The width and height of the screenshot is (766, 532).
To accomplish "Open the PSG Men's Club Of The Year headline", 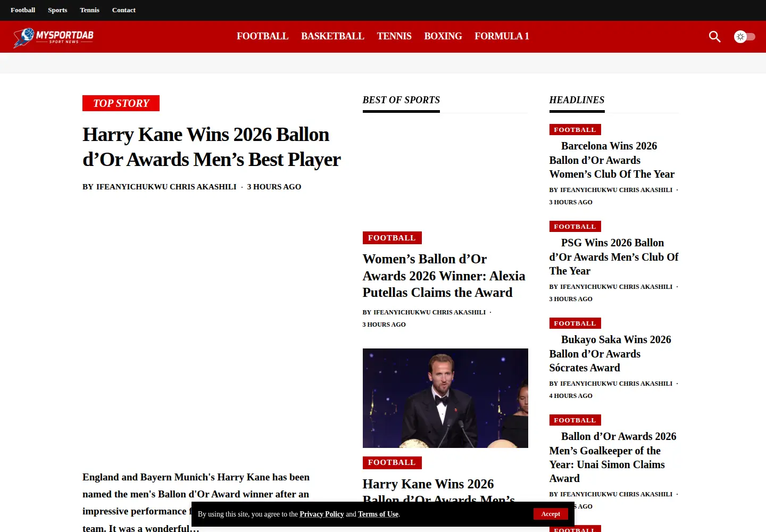I will coord(614,256).
